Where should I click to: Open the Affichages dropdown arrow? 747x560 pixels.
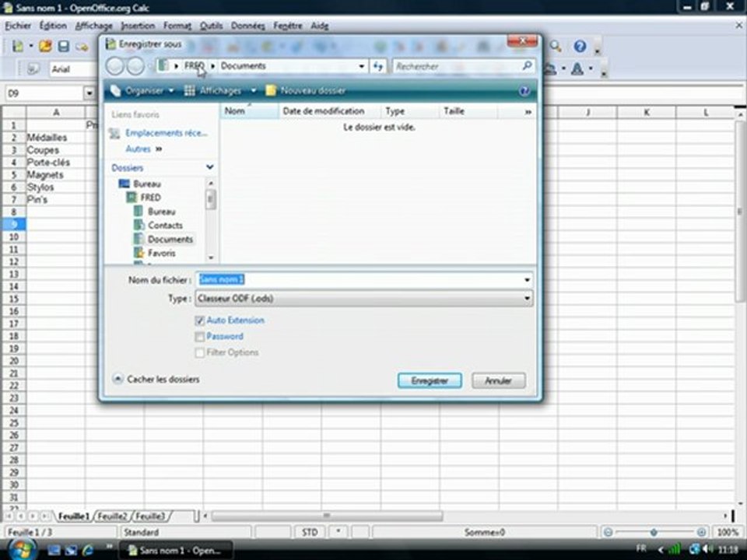point(254,90)
